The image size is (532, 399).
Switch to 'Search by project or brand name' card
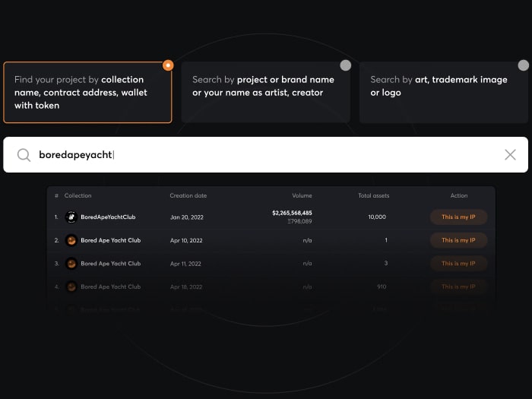pos(266,92)
